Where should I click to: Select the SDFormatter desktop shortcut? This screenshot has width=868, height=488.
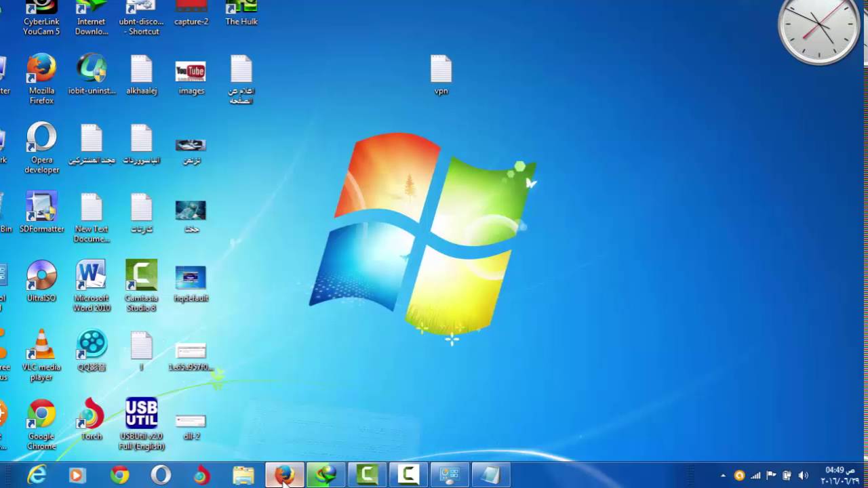click(x=41, y=212)
